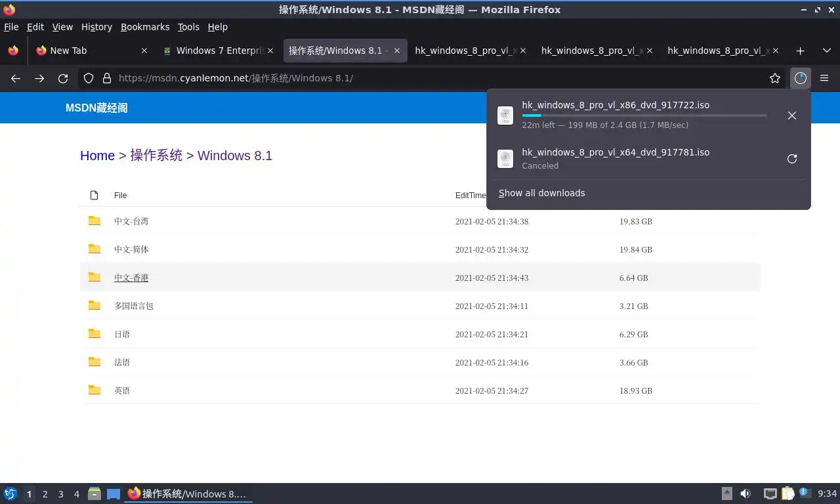Open the volume control tray icon
Image resolution: width=840 pixels, height=504 pixels.
click(745, 493)
